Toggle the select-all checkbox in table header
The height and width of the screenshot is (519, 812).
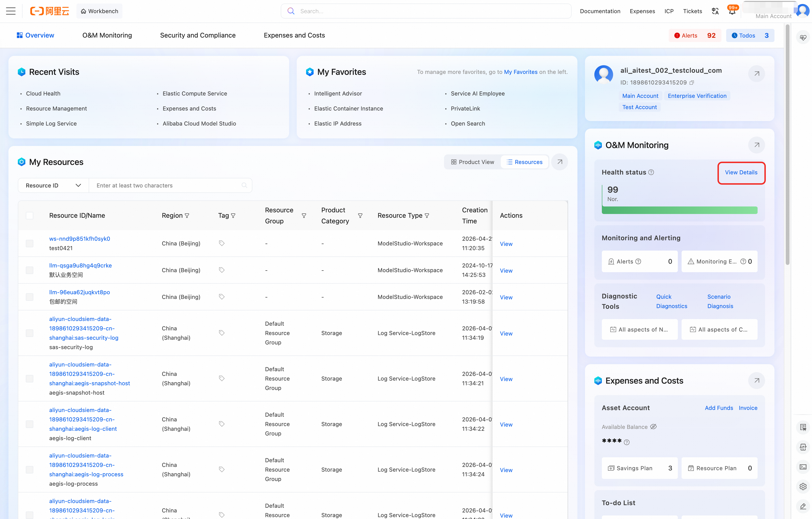point(30,215)
